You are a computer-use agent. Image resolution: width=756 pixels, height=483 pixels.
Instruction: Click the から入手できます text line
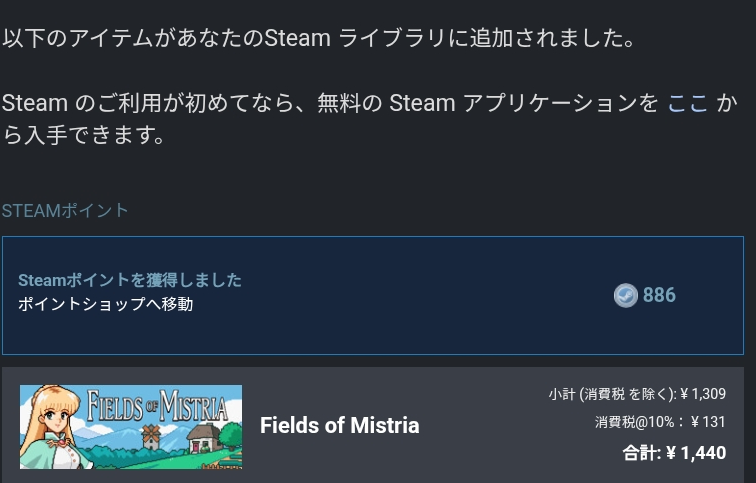pos(83,134)
